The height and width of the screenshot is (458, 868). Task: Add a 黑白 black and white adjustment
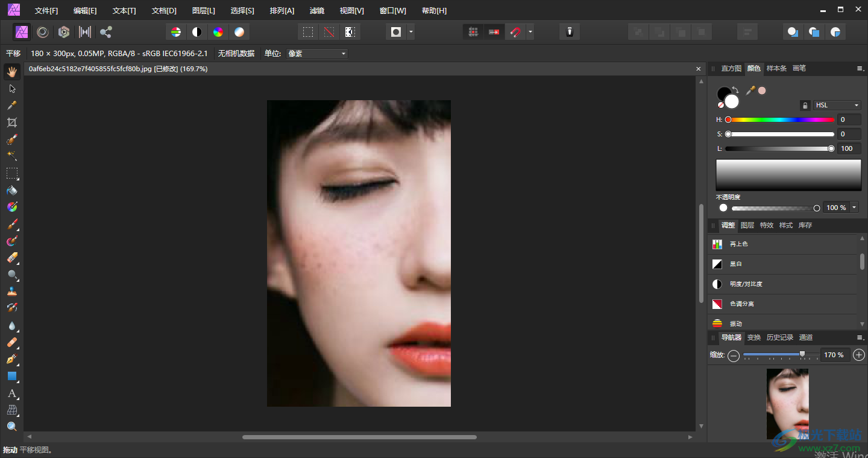pyautogui.click(x=782, y=264)
